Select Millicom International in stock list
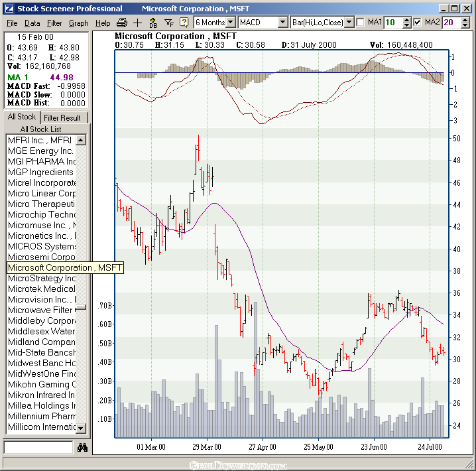The width and height of the screenshot is (476, 471). (x=41, y=427)
